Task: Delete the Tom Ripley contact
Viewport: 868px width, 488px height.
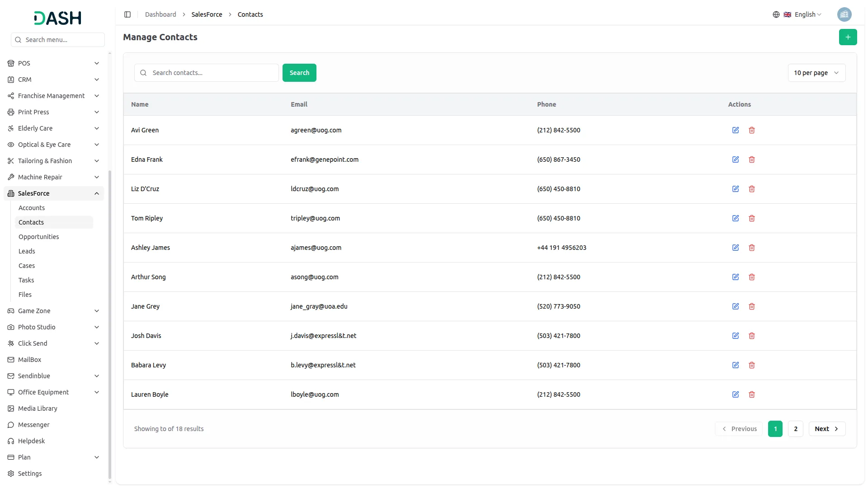Action: click(752, 218)
